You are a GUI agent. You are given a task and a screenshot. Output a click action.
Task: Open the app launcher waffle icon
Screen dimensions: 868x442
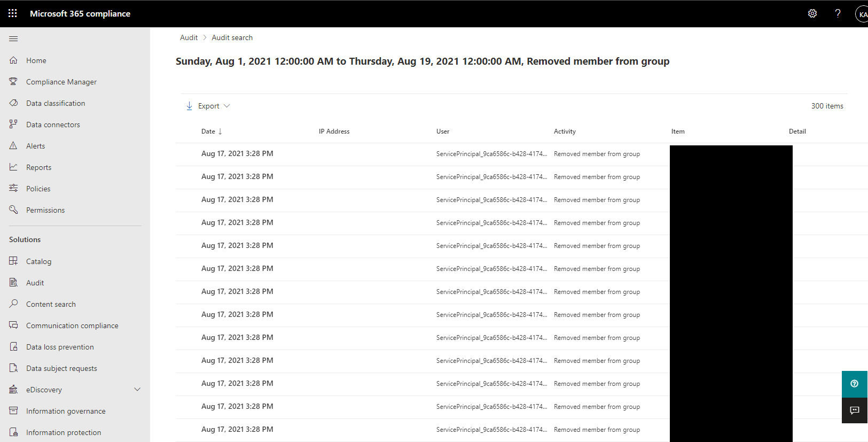pos(13,13)
